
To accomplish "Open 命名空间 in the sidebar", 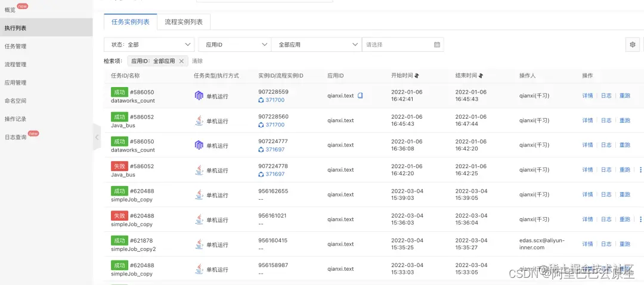I will coord(15,101).
